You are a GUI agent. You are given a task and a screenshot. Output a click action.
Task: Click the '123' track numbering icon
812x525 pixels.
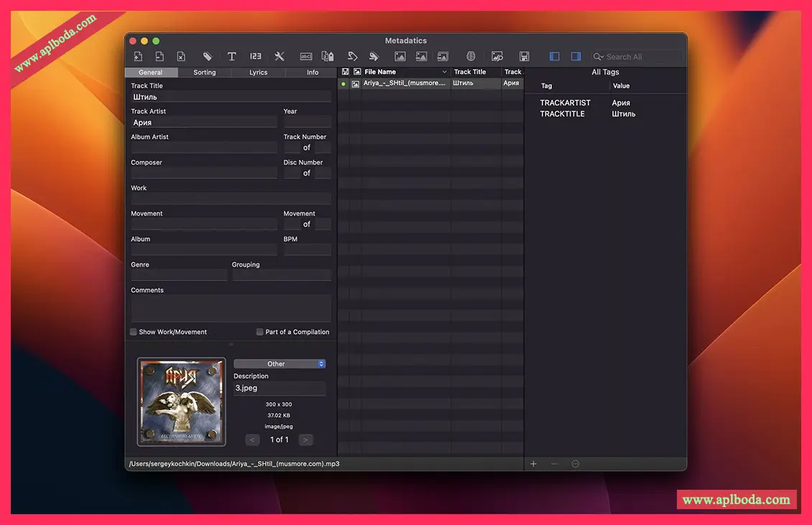(x=256, y=57)
